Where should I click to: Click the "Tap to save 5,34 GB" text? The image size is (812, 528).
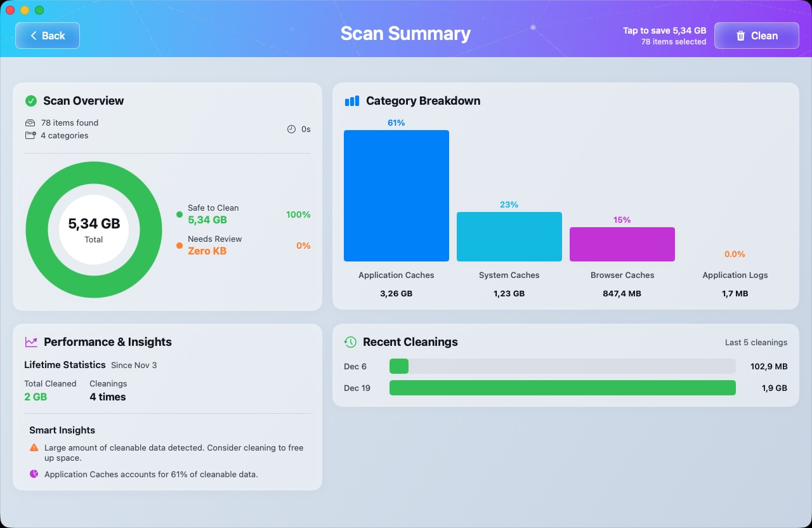tap(664, 29)
